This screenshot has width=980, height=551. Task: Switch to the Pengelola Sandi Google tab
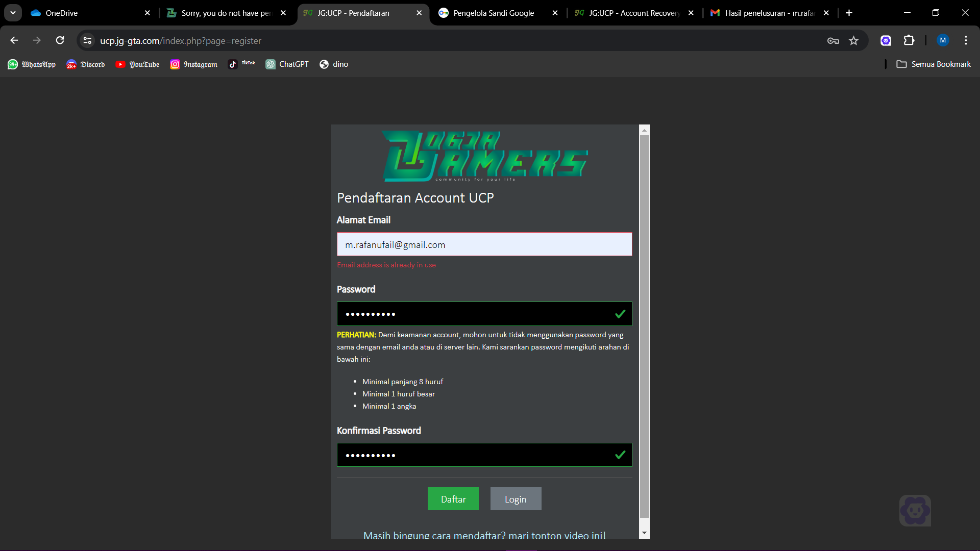(498, 13)
